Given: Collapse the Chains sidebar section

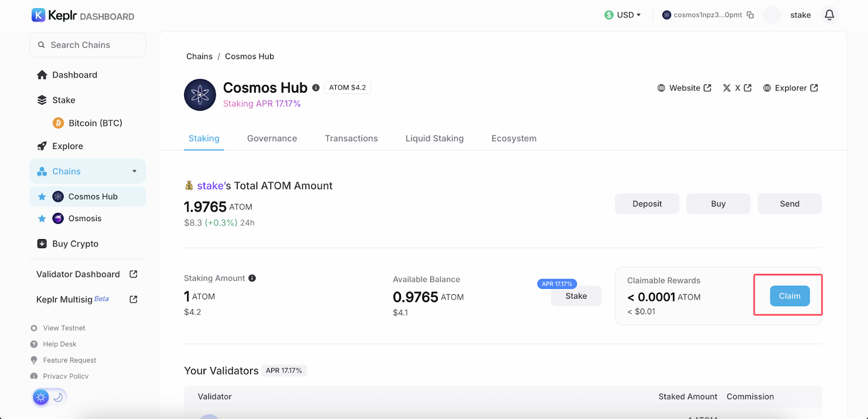Looking at the screenshot, I should tap(135, 171).
